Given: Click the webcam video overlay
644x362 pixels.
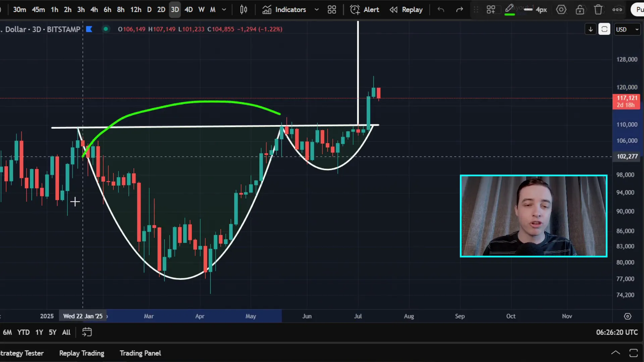Looking at the screenshot, I should 533,216.
